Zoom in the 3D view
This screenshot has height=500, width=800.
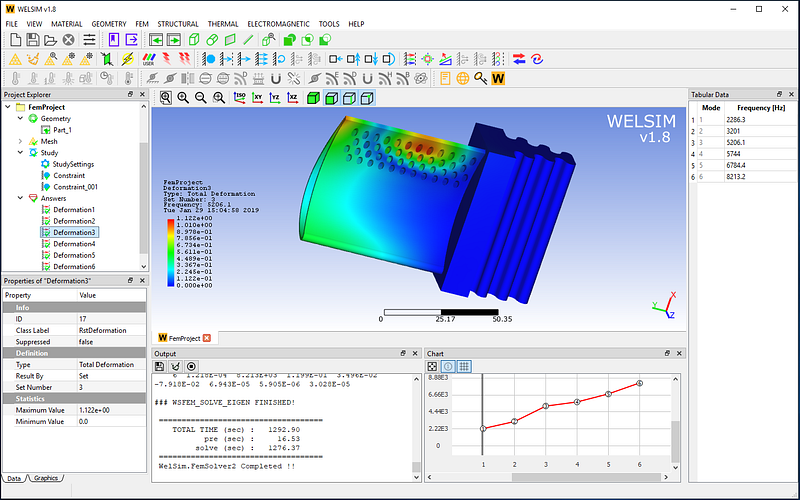click(x=183, y=98)
